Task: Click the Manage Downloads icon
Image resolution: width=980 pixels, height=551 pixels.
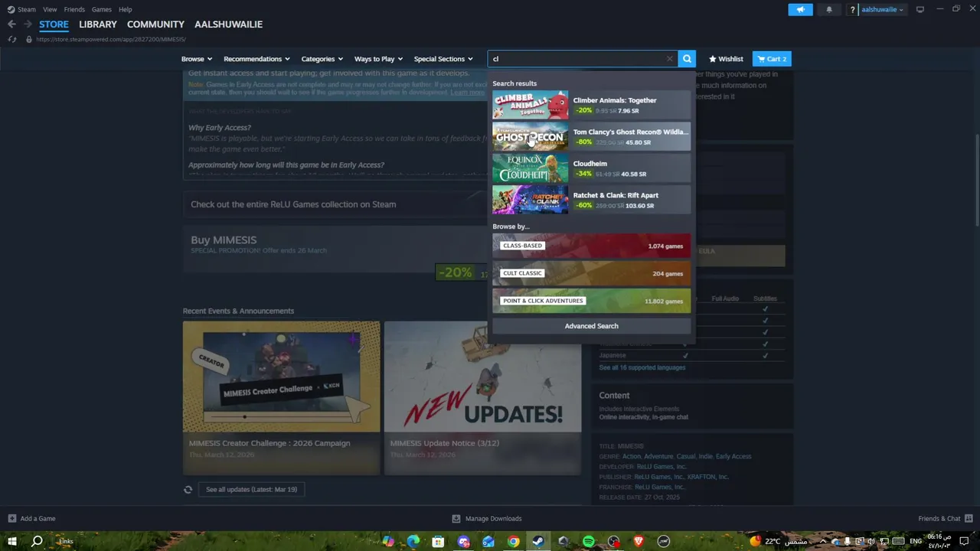Action: (x=456, y=518)
